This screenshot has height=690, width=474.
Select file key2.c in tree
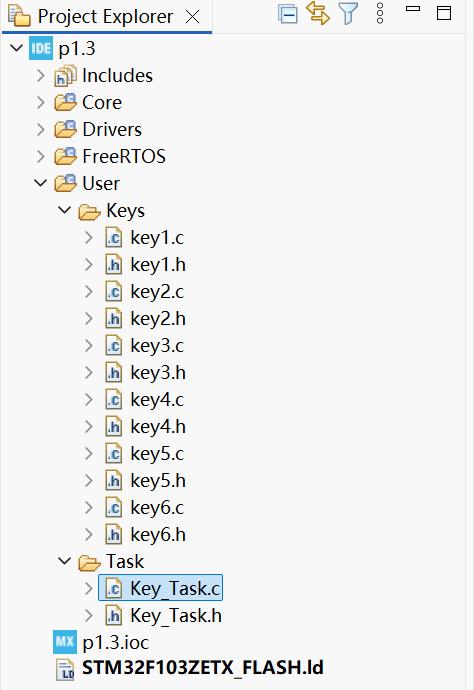pyautogui.click(x=157, y=292)
